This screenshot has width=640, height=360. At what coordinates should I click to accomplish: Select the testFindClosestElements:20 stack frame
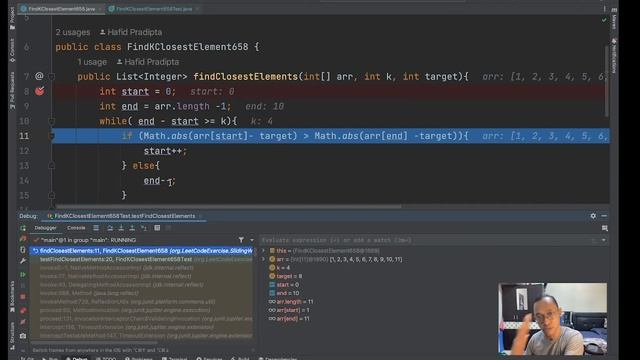coord(141,259)
